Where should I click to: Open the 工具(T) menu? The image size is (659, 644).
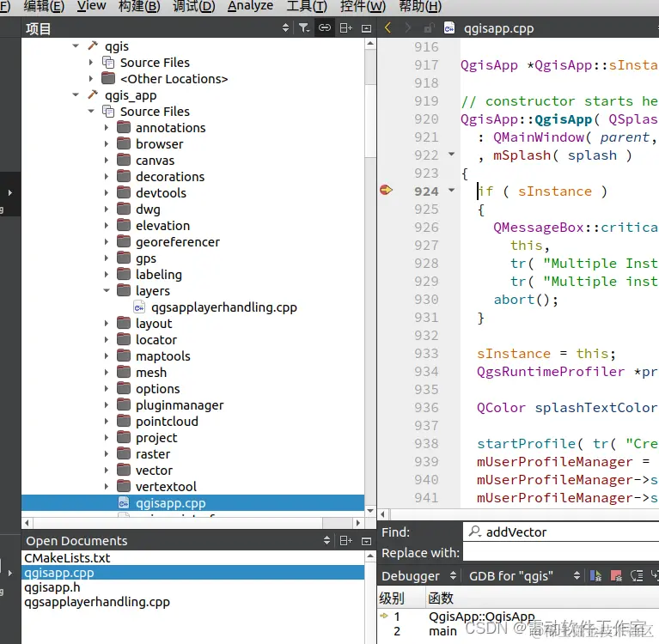click(x=307, y=6)
